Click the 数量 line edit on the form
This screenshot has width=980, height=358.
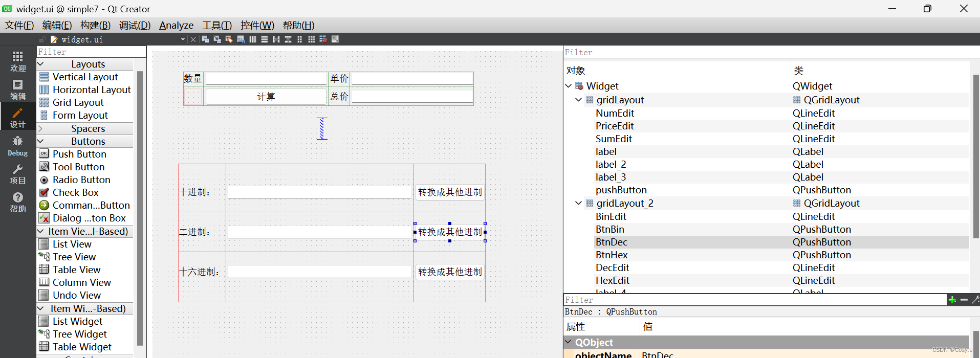pyautogui.click(x=266, y=78)
